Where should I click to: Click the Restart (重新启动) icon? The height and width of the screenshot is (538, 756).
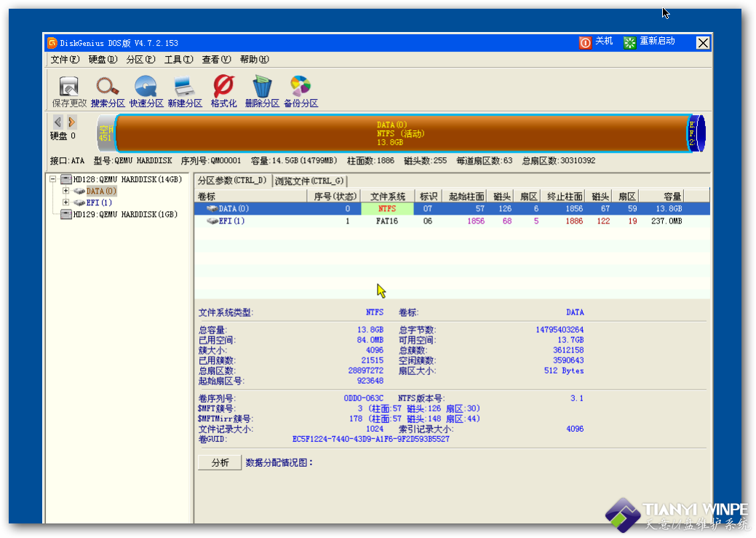point(629,43)
